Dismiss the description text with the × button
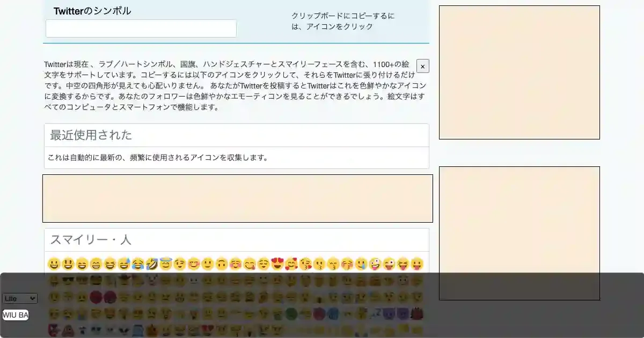 click(x=422, y=67)
